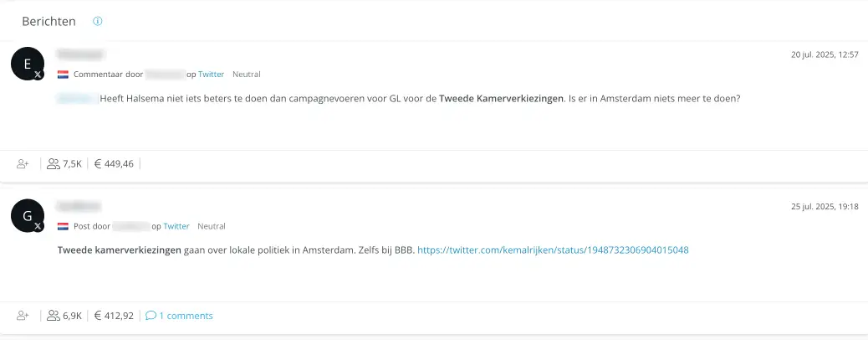Open the "1 comments" link
868x340 pixels.
coord(186,316)
